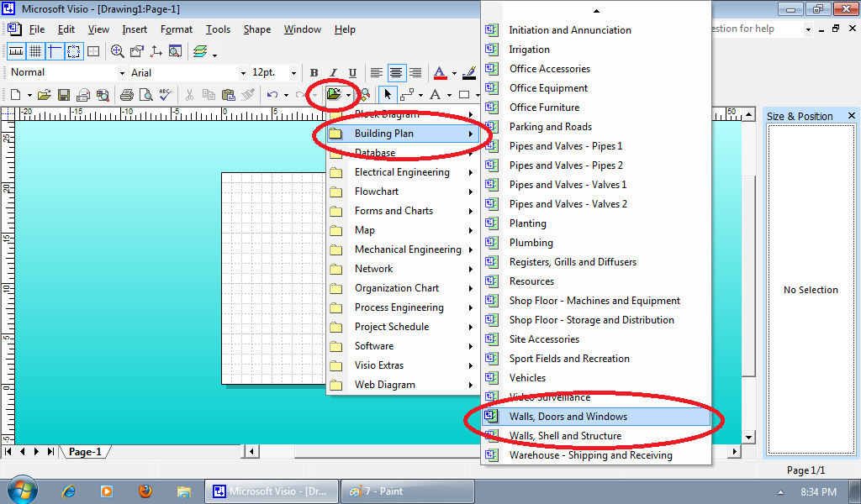The height and width of the screenshot is (504, 861).
Task: Open the Pan & Zoom window icon
Action: tap(117, 51)
